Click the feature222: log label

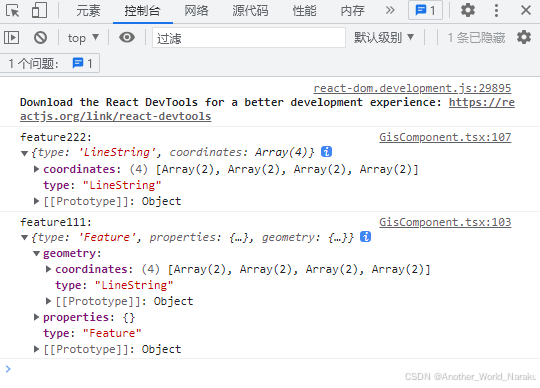click(56, 137)
